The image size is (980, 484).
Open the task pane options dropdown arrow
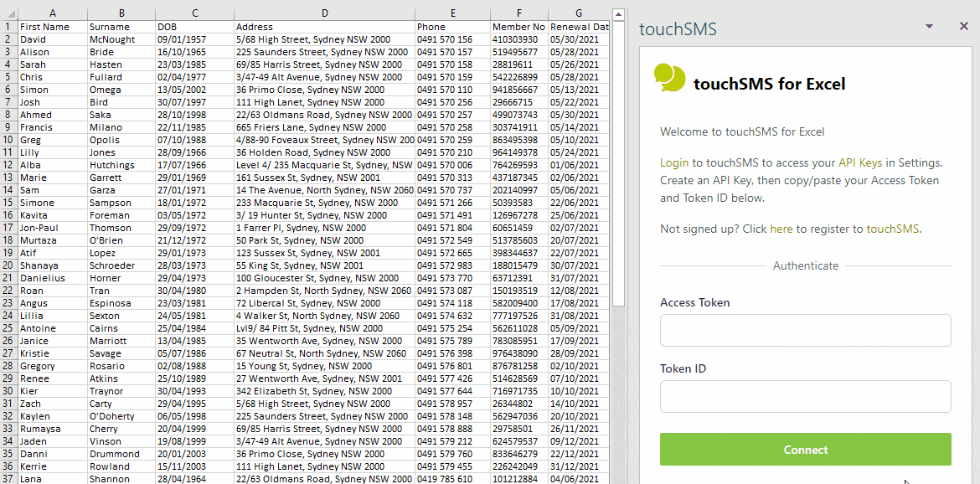929,27
